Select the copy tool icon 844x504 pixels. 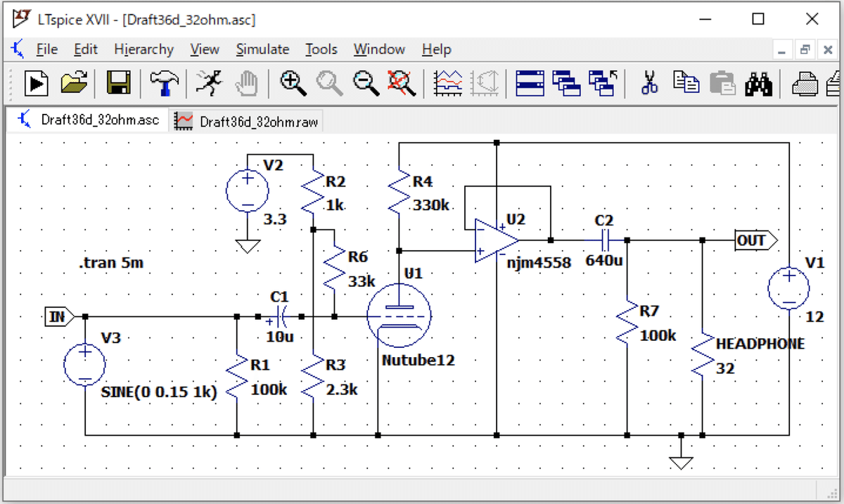point(686,83)
